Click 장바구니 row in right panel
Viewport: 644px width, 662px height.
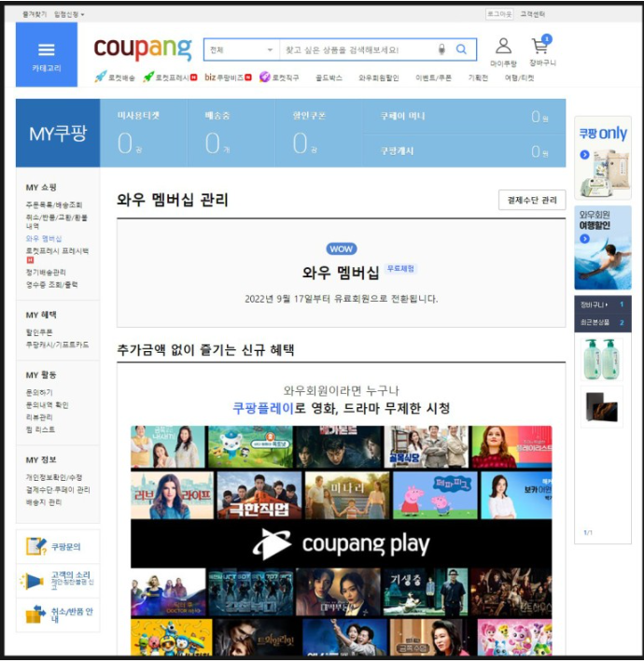[603, 304]
